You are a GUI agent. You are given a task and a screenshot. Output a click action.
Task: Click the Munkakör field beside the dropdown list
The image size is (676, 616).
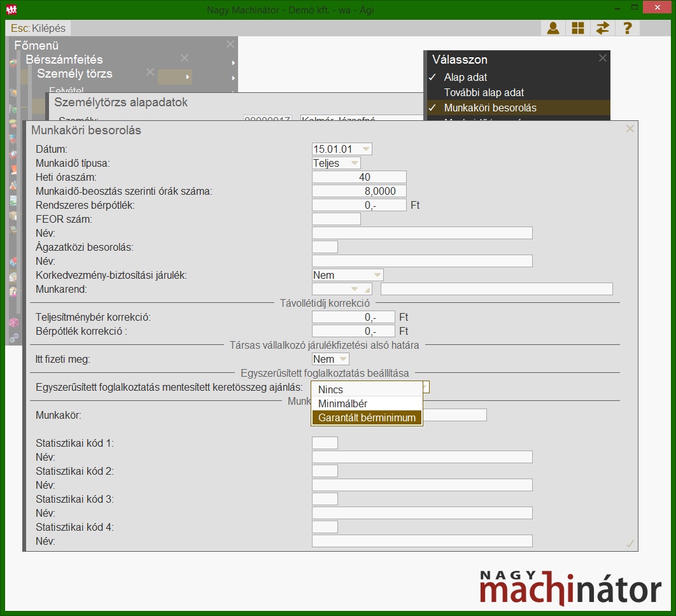pos(455,415)
